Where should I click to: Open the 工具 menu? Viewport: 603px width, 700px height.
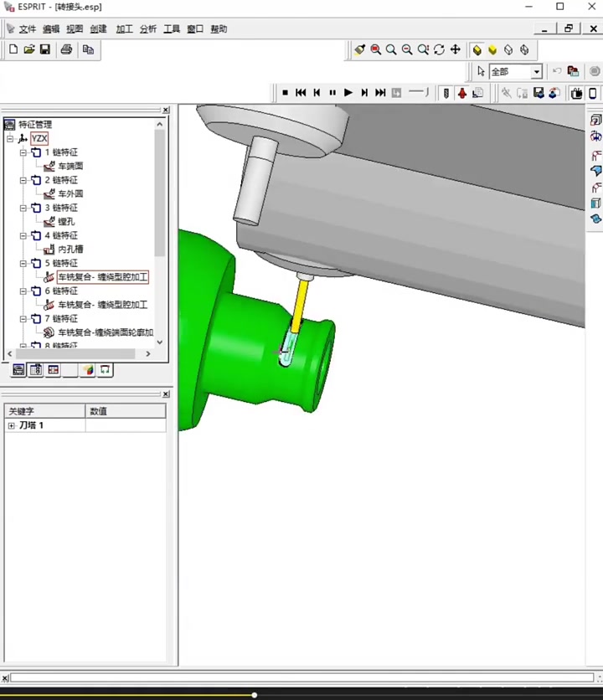tap(172, 29)
